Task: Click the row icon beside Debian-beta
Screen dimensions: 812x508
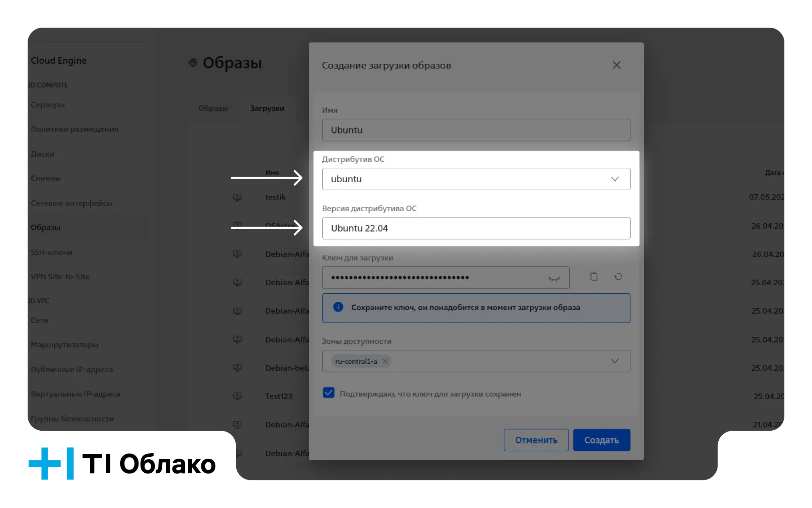Action: [237, 367]
